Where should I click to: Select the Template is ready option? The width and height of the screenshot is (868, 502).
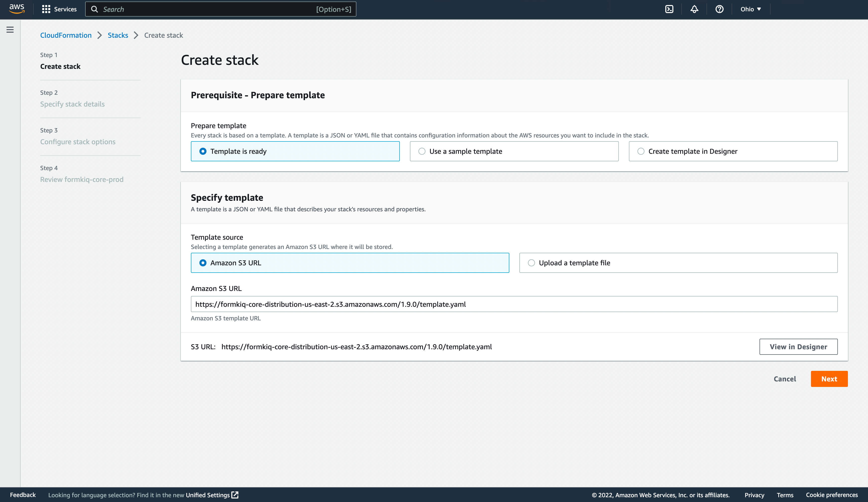(295, 151)
